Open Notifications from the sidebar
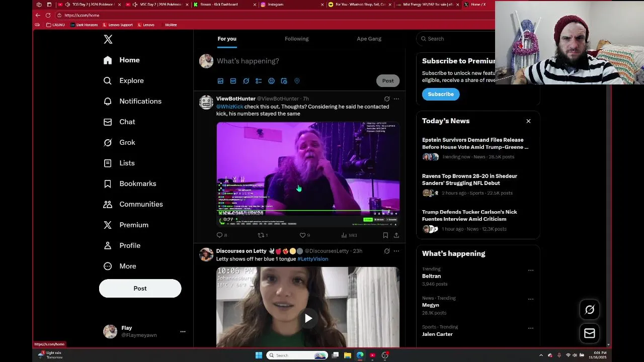The width and height of the screenshot is (644, 362). pyautogui.click(x=132, y=101)
